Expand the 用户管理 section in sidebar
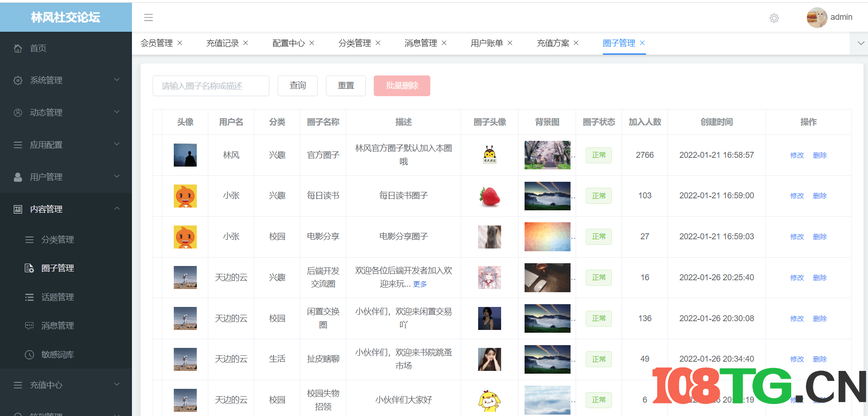This screenshot has height=416, width=868. (46, 177)
